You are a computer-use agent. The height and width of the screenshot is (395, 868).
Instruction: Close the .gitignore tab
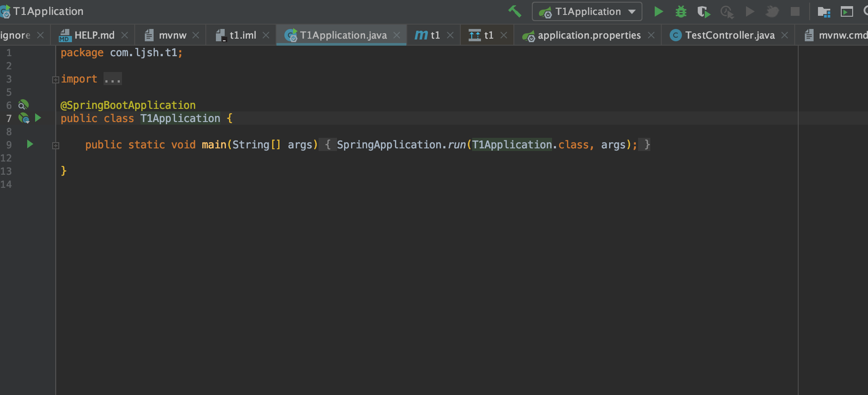[x=40, y=35]
